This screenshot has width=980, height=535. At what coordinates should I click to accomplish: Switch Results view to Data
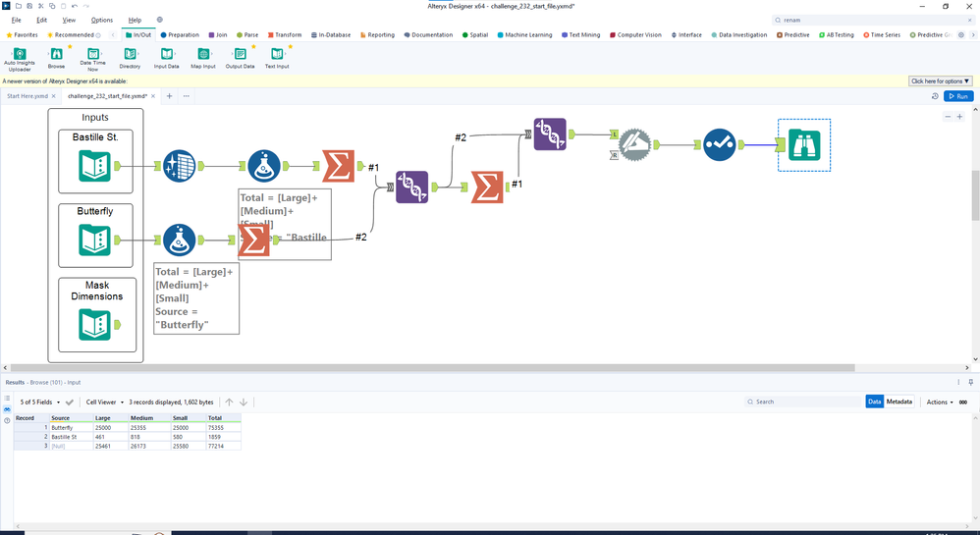point(874,401)
